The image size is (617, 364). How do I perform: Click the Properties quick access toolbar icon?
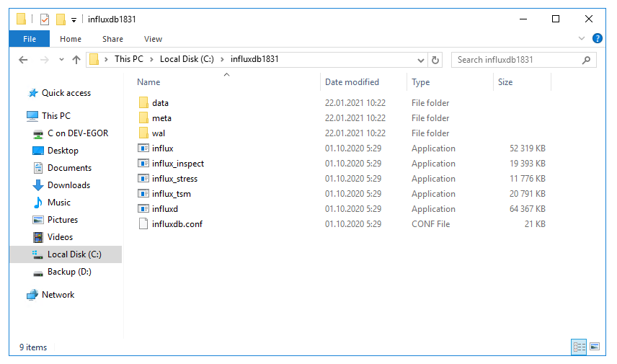45,19
